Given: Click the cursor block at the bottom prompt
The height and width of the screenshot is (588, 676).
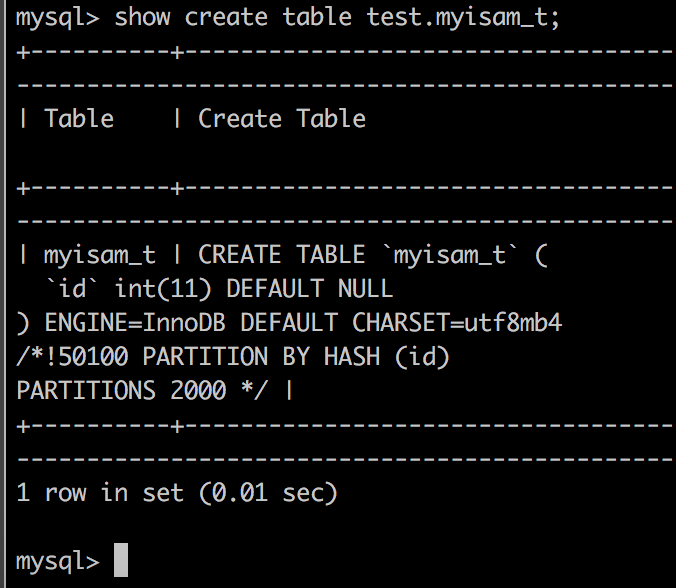Looking at the screenshot, I should pos(121,560).
